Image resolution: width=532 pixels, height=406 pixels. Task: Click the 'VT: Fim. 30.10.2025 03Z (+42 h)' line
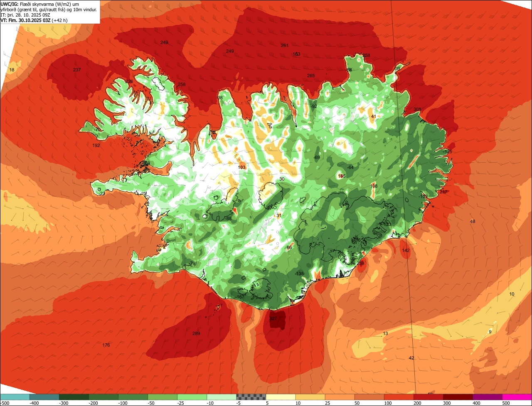coord(34,20)
